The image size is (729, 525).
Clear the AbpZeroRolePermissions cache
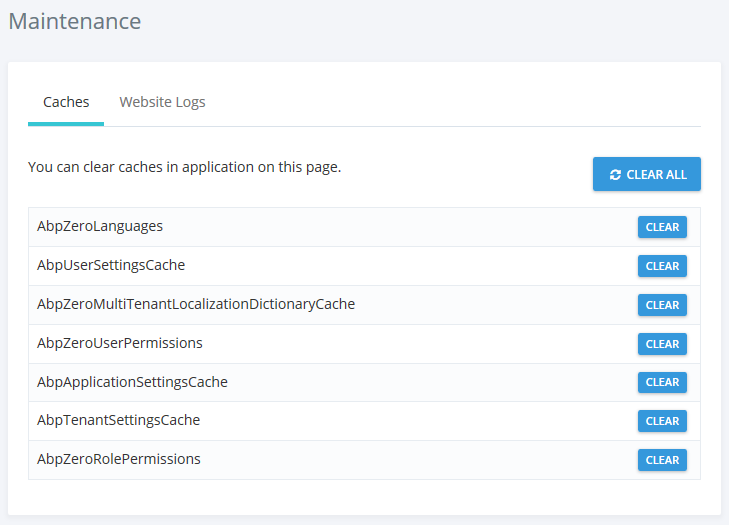662,460
